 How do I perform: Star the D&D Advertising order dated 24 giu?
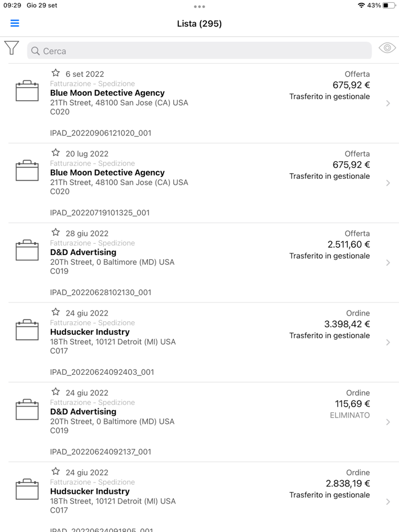coord(55,391)
